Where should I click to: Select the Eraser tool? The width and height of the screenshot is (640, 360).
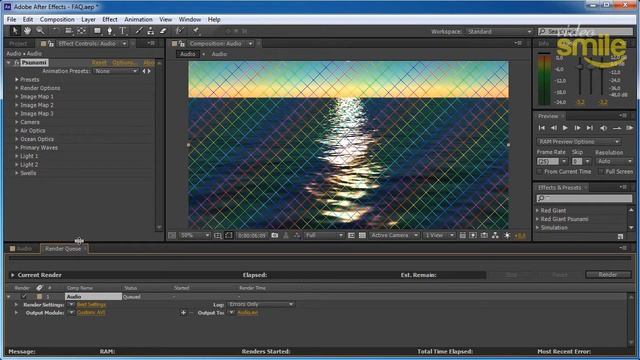click(163, 31)
